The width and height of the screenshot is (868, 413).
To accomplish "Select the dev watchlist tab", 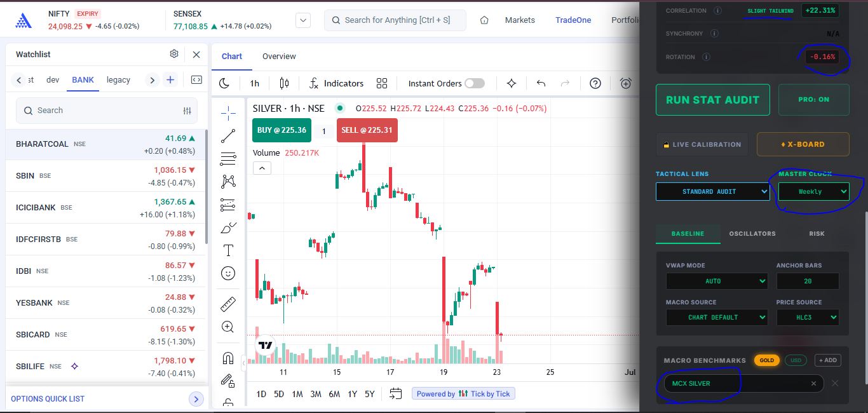I will (x=53, y=79).
